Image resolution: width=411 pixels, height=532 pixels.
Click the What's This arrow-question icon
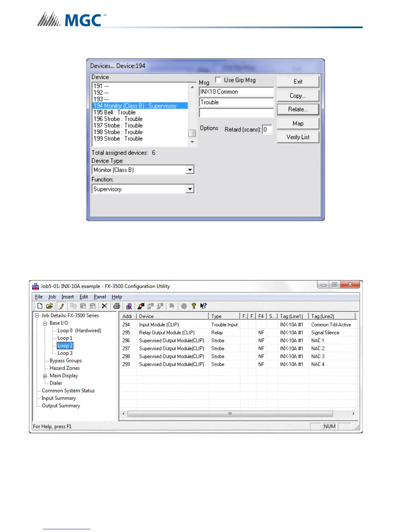click(203, 306)
